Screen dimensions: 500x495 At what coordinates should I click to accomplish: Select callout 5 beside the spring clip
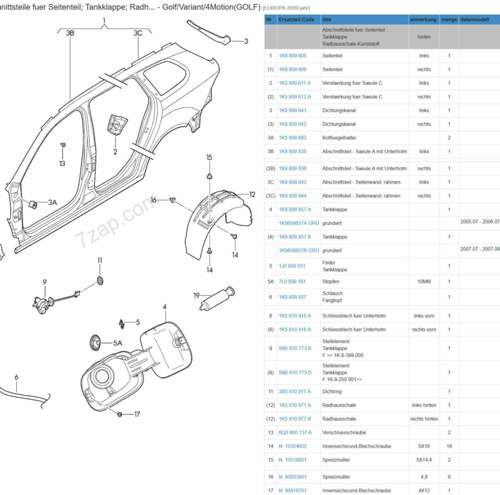click(x=138, y=322)
